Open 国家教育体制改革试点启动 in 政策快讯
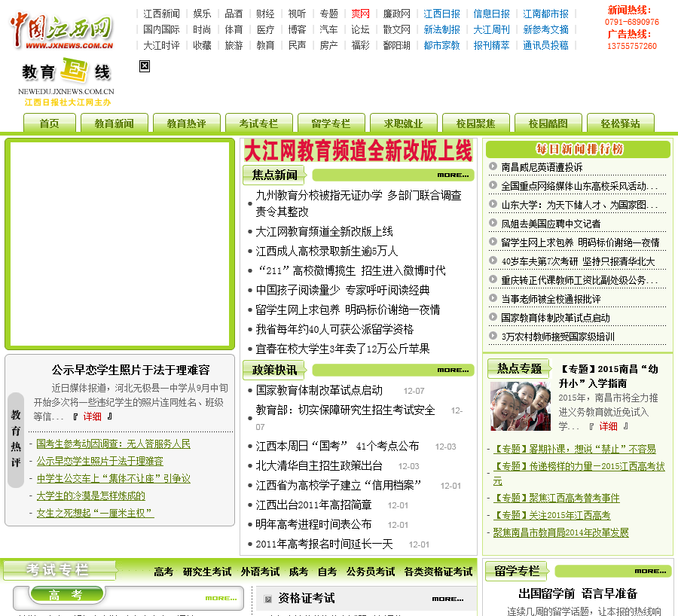Viewport: 678px width, 616px height. click(319, 390)
